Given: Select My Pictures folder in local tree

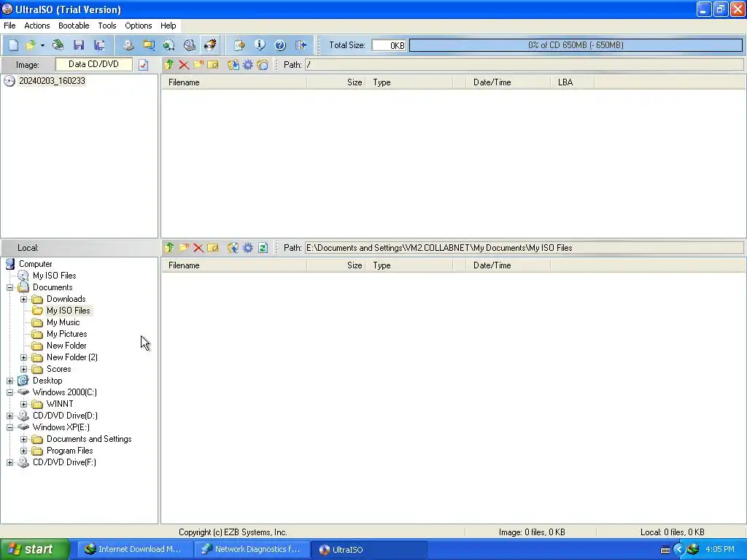Looking at the screenshot, I should (66, 334).
